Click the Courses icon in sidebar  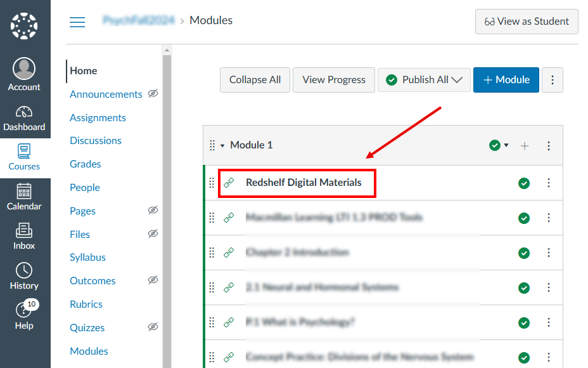tap(24, 154)
